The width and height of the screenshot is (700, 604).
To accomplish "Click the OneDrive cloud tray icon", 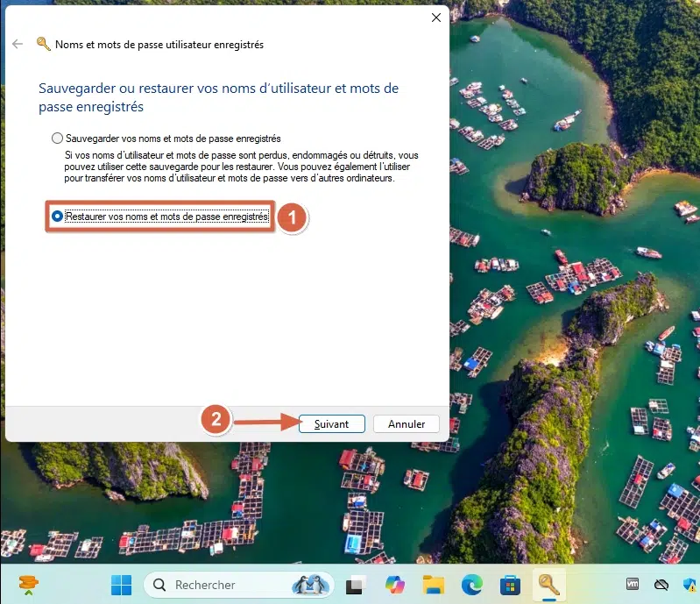I will click(661, 585).
